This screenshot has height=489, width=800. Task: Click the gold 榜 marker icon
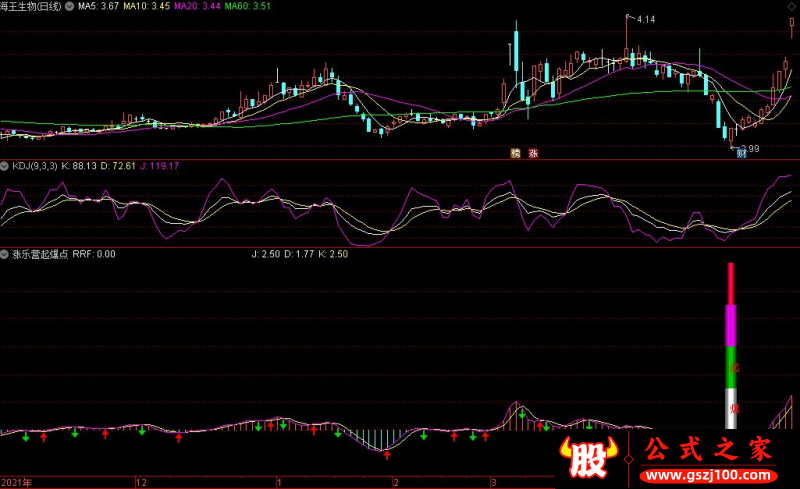[515, 153]
